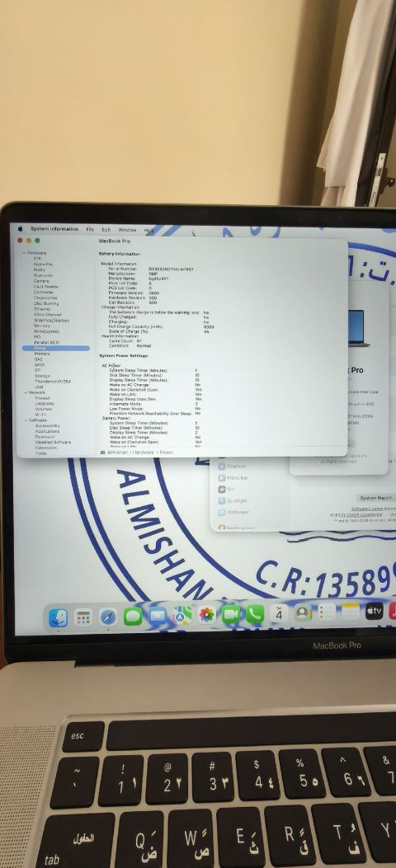Image resolution: width=396 pixels, height=868 pixels.
Task: Collapse the Network section in sidebar
Action: [24, 392]
